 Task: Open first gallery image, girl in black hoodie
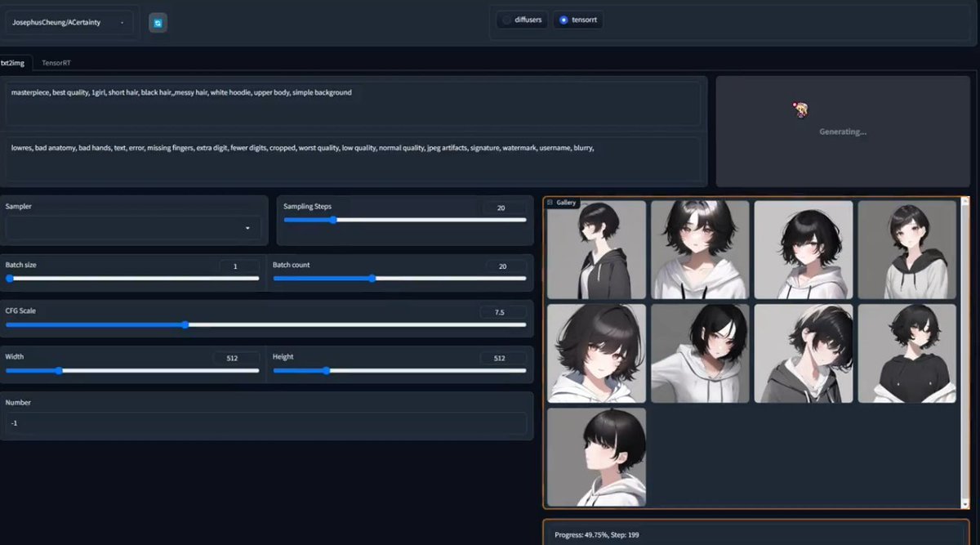click(596, 250)
